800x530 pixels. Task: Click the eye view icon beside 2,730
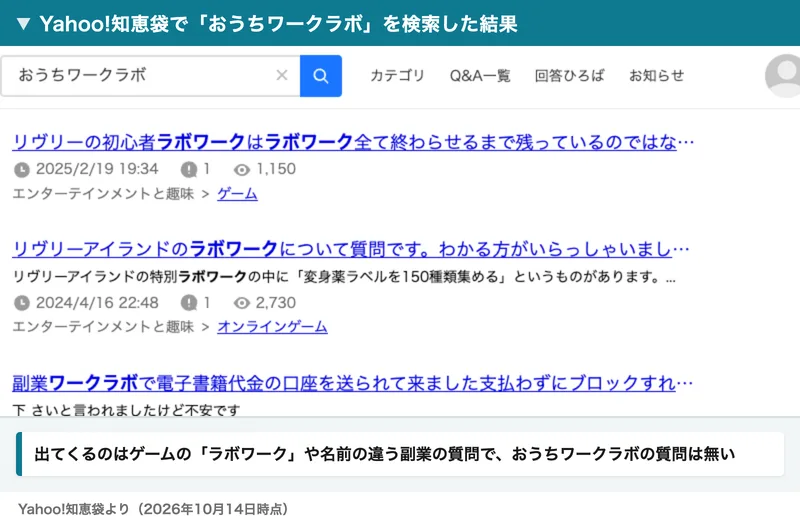[x=242, y=303]
